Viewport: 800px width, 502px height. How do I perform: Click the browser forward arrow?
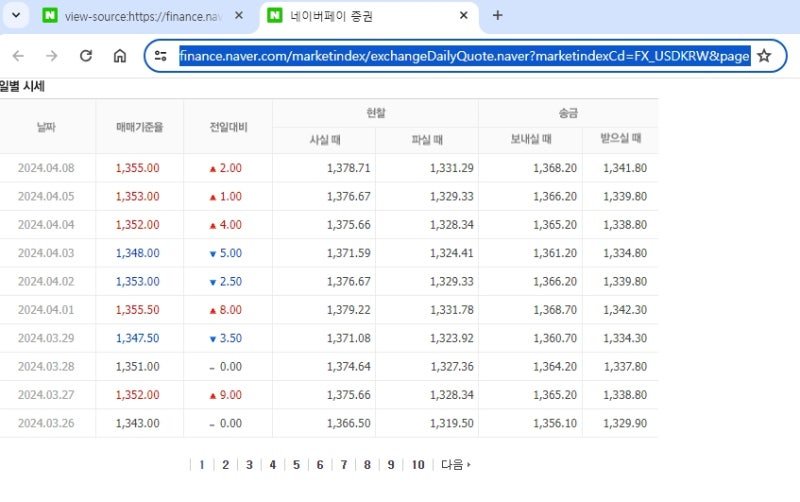point(52,56)
